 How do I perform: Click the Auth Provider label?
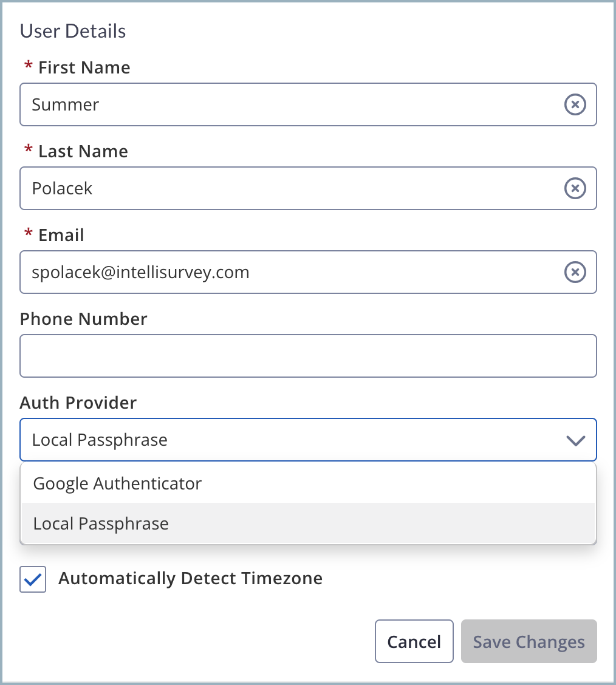pos(78,403)
